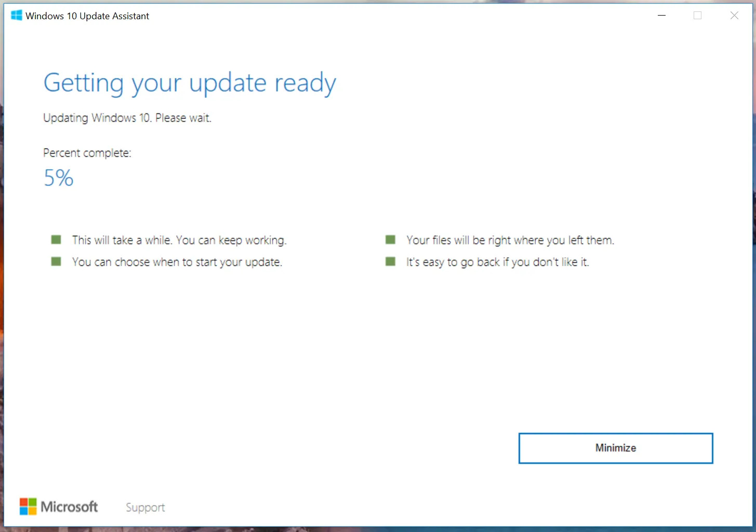Image resolution: width=756 pixels, height=532 pixels.
Task: Click the 'Percent complete:' label
Action: [87, 153]
